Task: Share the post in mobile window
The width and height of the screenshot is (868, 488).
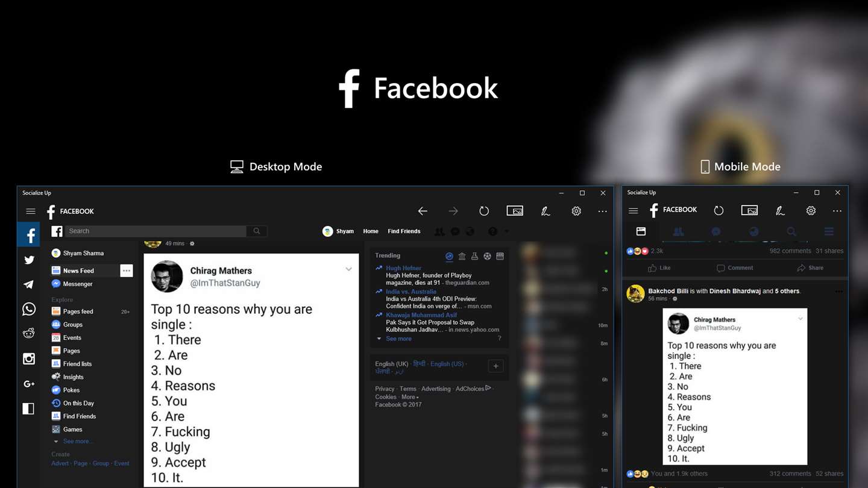Action: (x=810, y=268)
